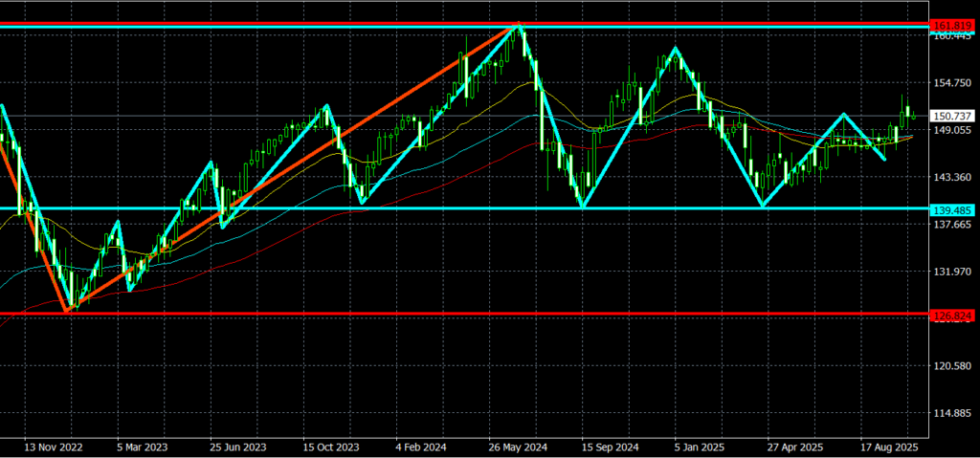The image size is (980, 458).
Task: Click the red 161.819 price label
Action: (x=954, y=23)
